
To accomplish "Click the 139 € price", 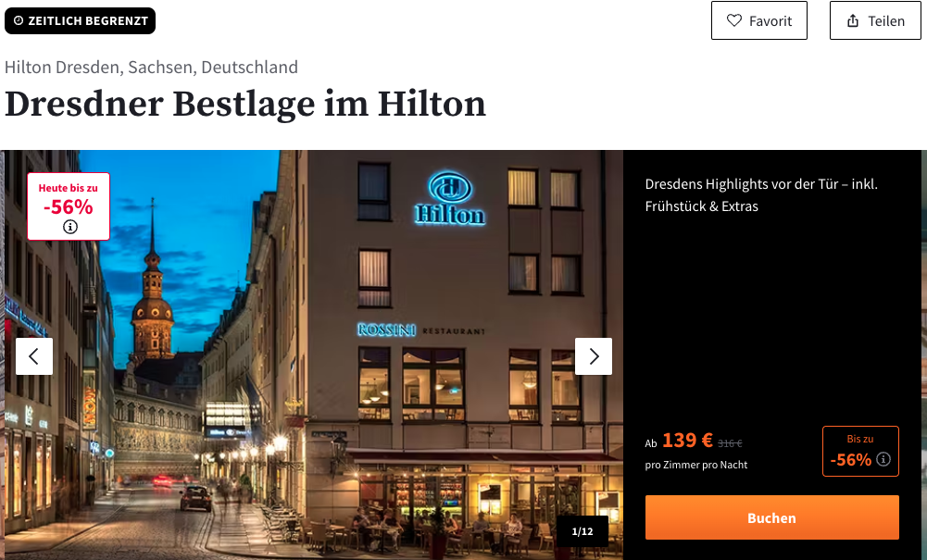I will click(687, 440).
